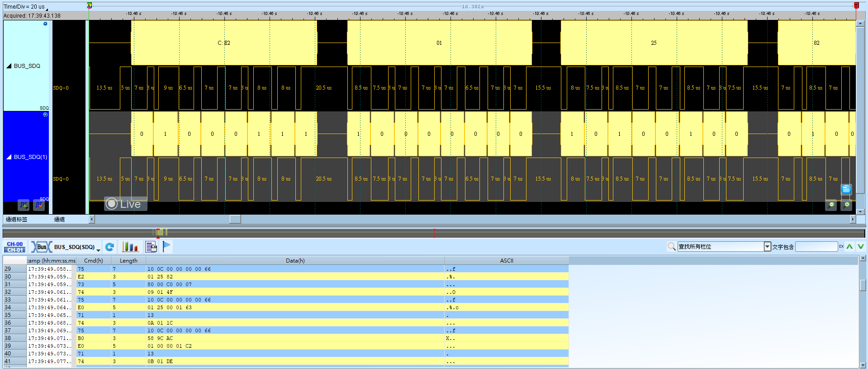Zoom out the waveform view
The width and height of the screenshot is (868, 369).
click(x=831, y=205)
